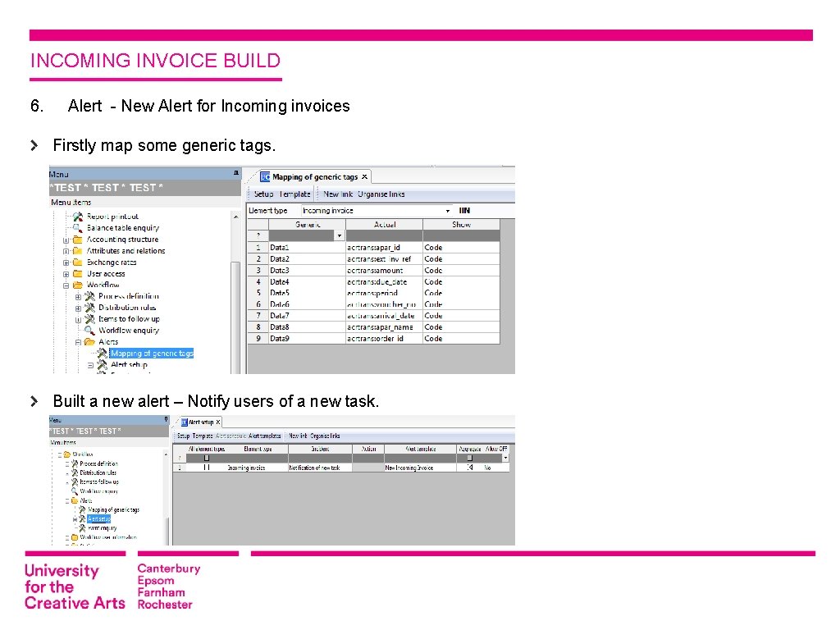The height and width of the screenshot is (630, 840).
Task: Select the Mapping of generic tags item
Action: pos(152,354)
